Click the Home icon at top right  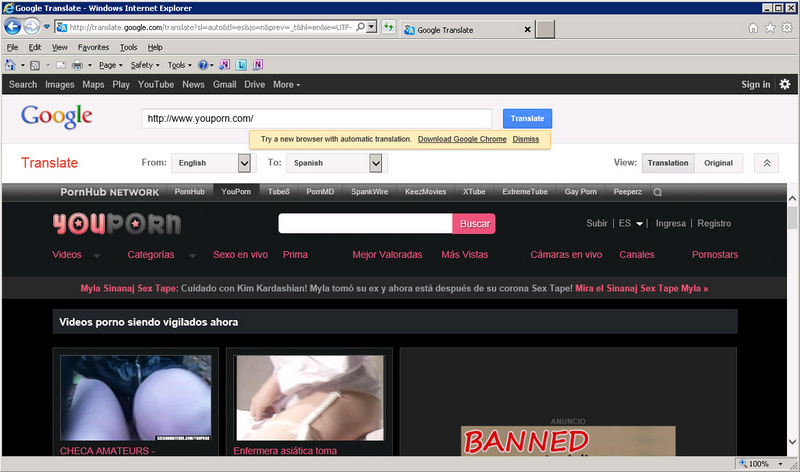click(754, 28)
